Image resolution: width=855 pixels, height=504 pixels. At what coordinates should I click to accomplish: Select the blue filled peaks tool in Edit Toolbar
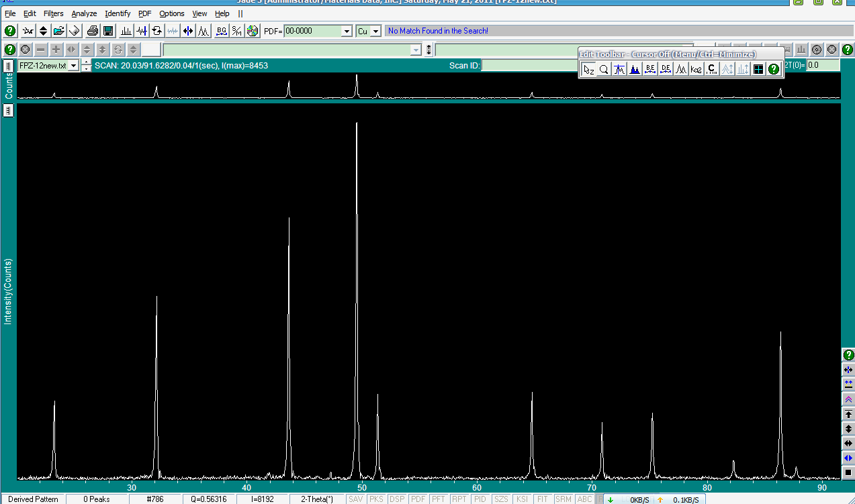[x=635, y=68]
